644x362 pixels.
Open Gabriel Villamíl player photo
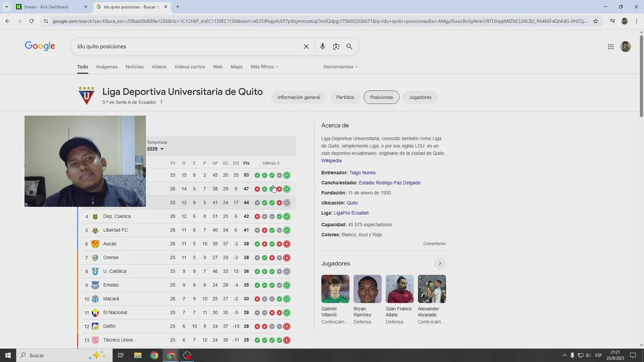[x=336, y=289]
